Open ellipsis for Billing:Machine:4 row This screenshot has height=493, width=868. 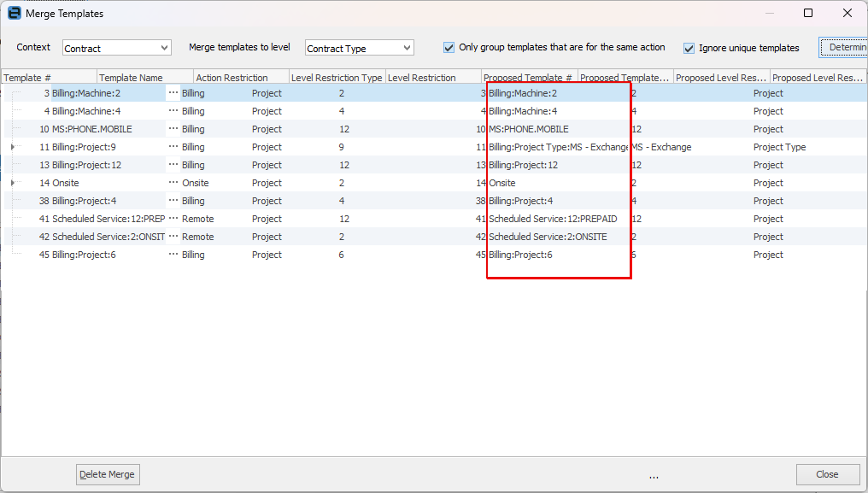[x=173, y=111]
